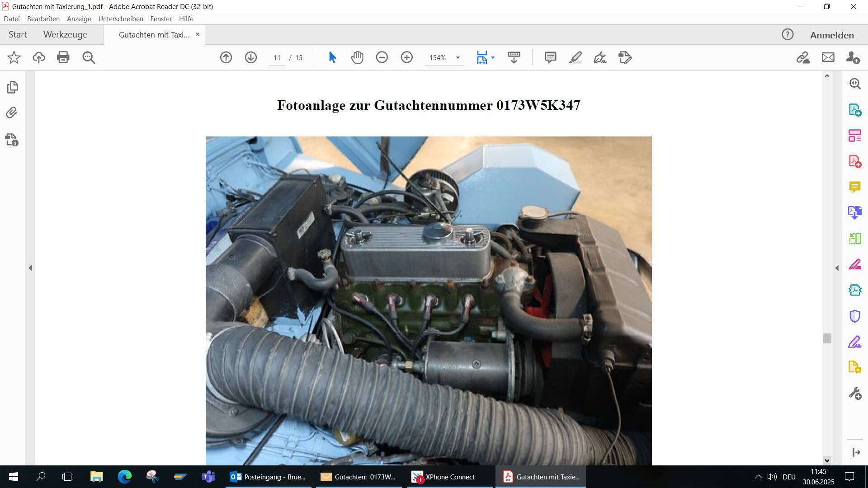The height and width of the screenshot is (488, 868).
Task: Open XPhone Connect from taskbar
Action: (x=449, y=477)
